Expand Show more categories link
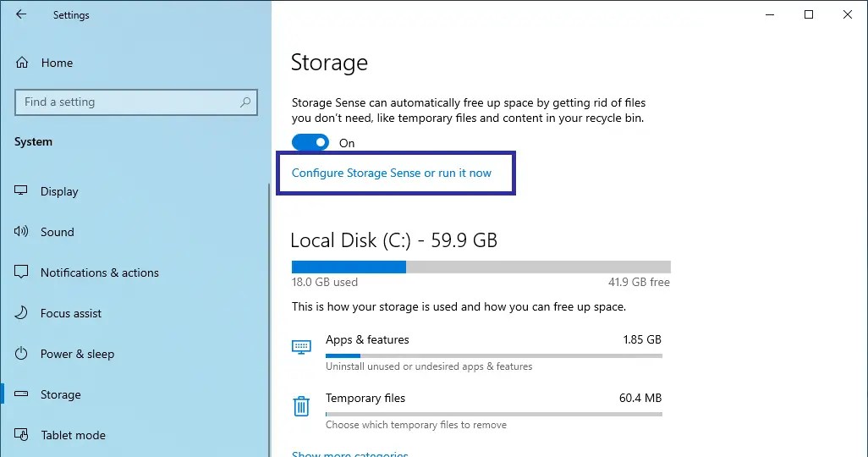Screen dimensions: 868x457 point(349,454)
